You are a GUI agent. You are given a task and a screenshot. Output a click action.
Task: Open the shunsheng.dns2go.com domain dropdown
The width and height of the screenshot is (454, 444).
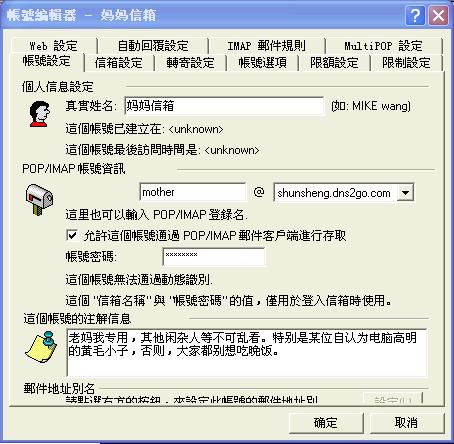[405, 193]
